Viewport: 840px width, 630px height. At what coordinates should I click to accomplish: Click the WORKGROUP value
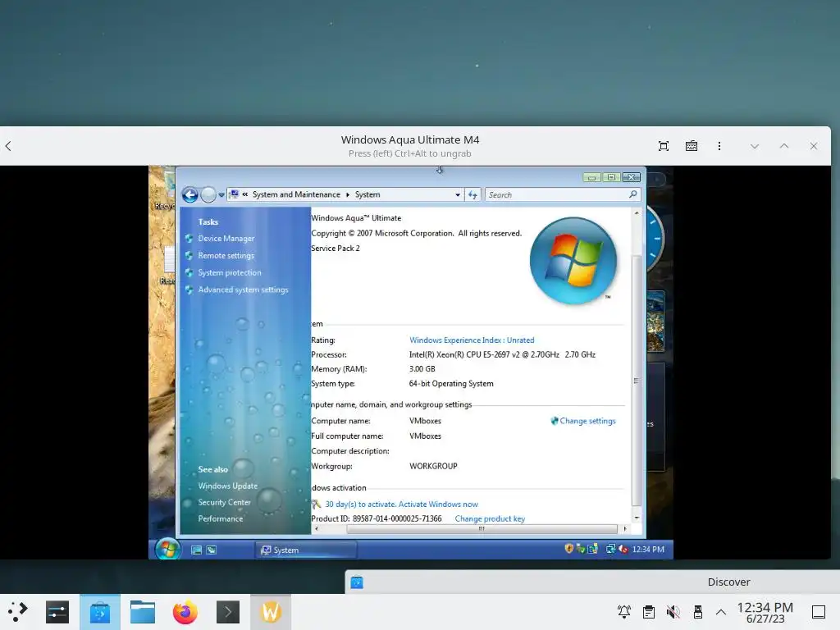[433, 466]
